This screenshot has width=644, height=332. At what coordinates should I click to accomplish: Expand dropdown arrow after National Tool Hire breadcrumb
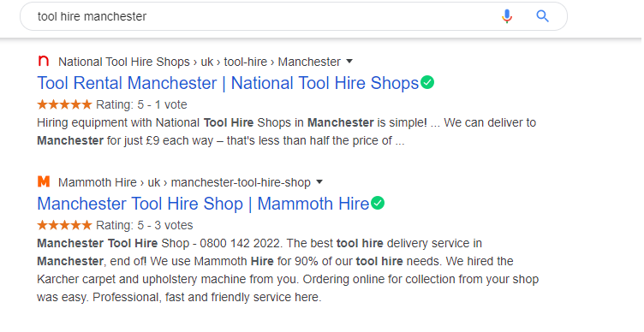pos(349,62)
